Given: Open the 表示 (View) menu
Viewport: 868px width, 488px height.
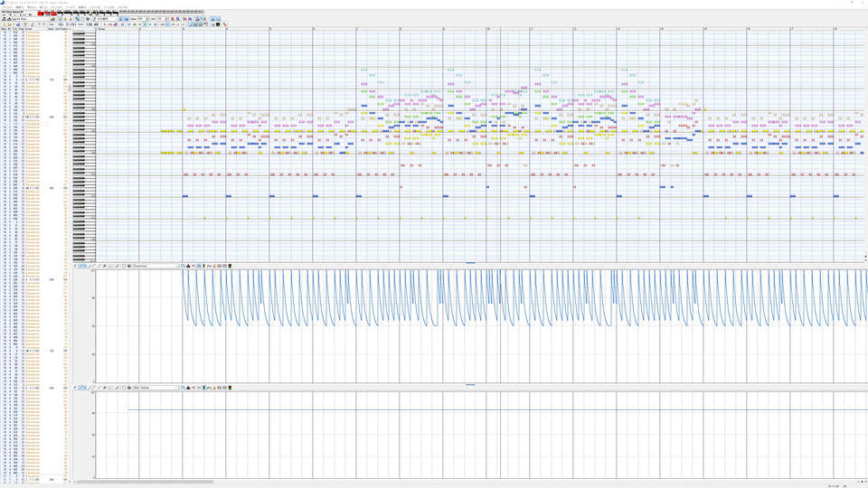Looking at the screenshot, I should click(x=32, y=7).
